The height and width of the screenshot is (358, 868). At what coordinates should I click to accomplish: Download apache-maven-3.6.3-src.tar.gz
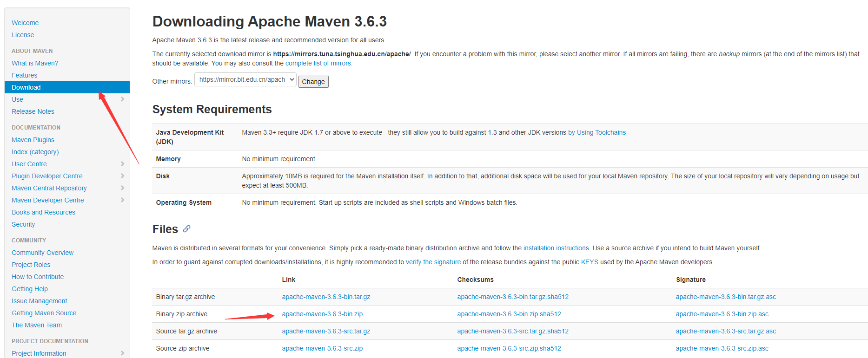(x=326, y=331)
